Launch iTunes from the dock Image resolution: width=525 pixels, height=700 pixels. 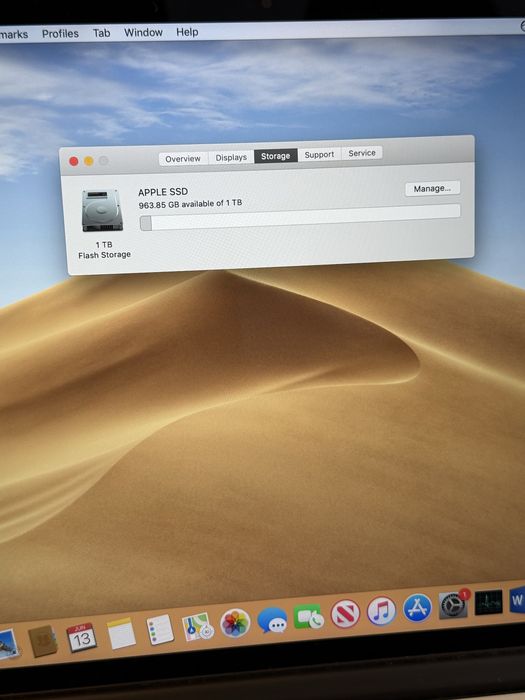click(381, 610)
